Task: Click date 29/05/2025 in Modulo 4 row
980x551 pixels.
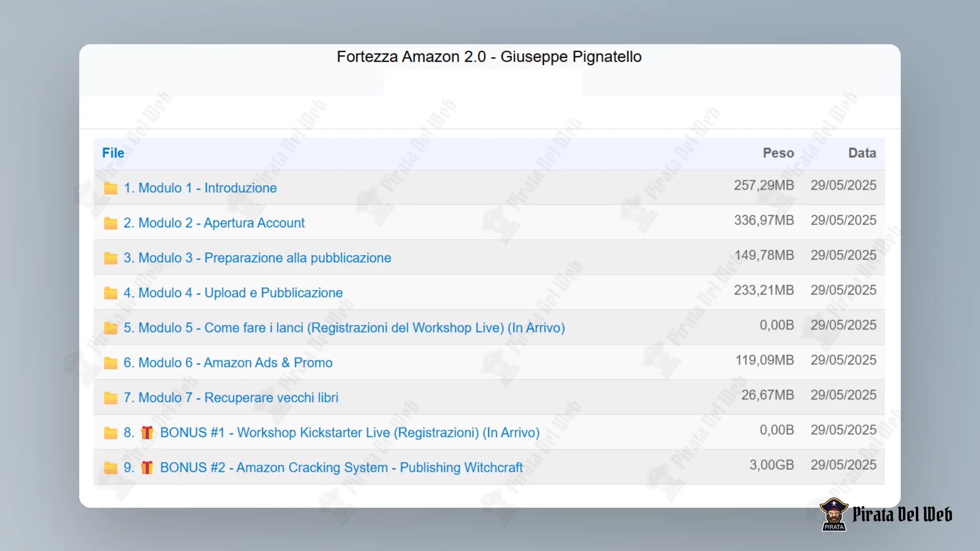Action: click(844, 290)
